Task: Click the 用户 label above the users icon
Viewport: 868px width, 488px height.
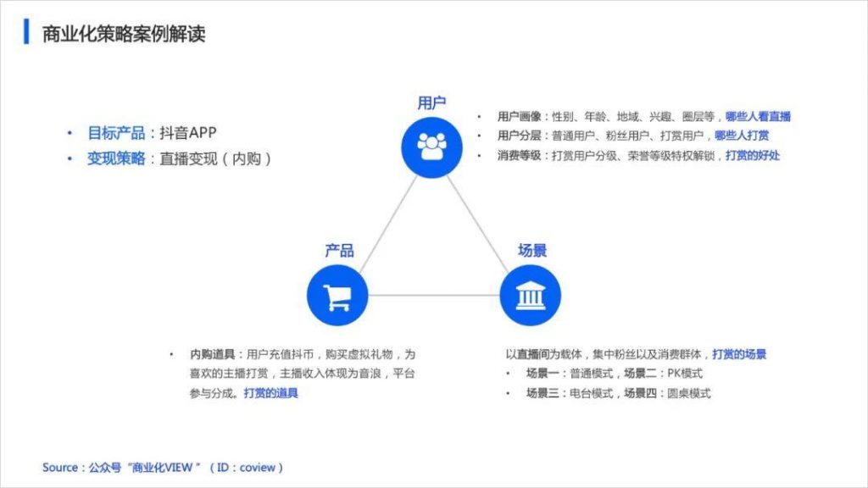Action: pyautogui.click(x=431, y=103)
